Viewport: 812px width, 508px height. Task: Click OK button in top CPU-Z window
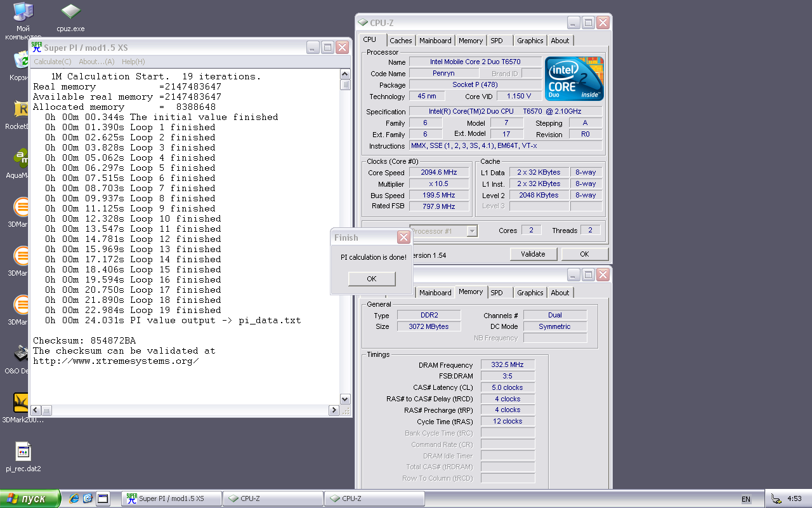coord(584,254)
